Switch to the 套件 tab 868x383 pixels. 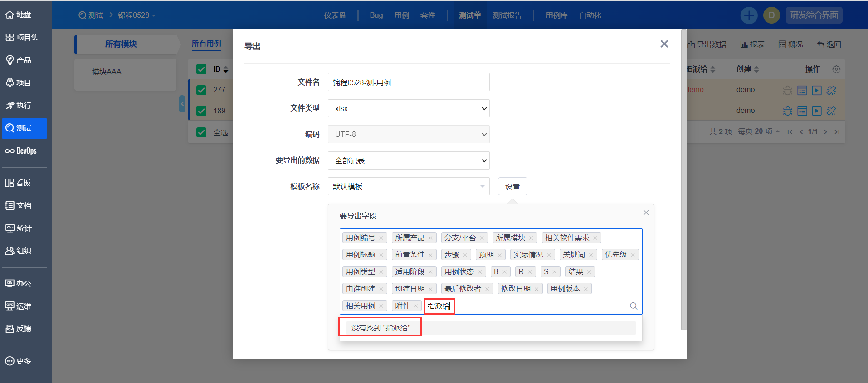pos(428,15)
